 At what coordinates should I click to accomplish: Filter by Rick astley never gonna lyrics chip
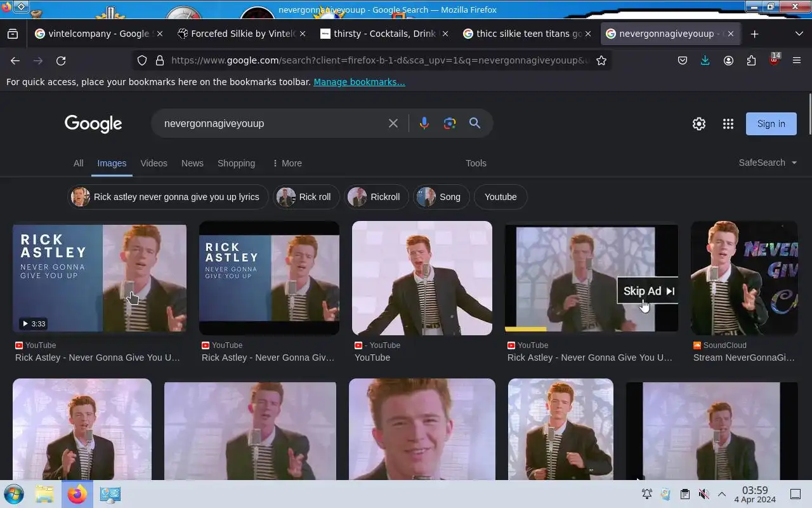(167, 197)
